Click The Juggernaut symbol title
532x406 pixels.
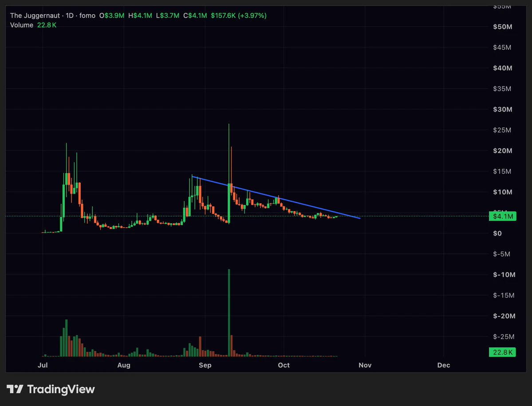(35, 16)
